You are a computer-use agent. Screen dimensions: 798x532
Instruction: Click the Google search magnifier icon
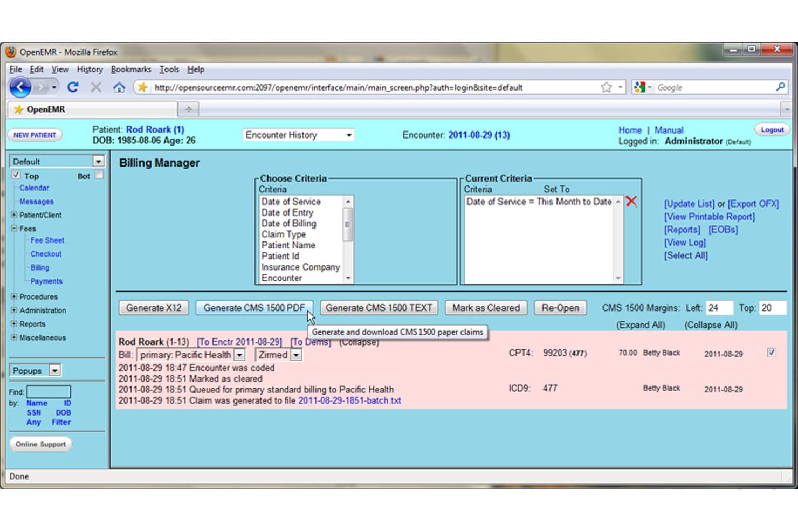tap(780, 87)
